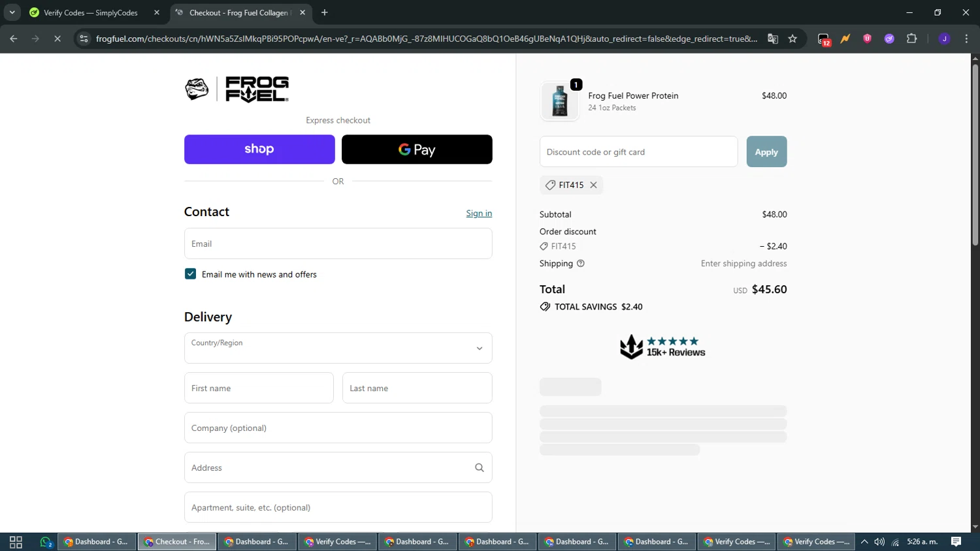The height and width of the screenshot is (551, 980).
Task: Open the translate page icon
Action: (x=773, y=39)
